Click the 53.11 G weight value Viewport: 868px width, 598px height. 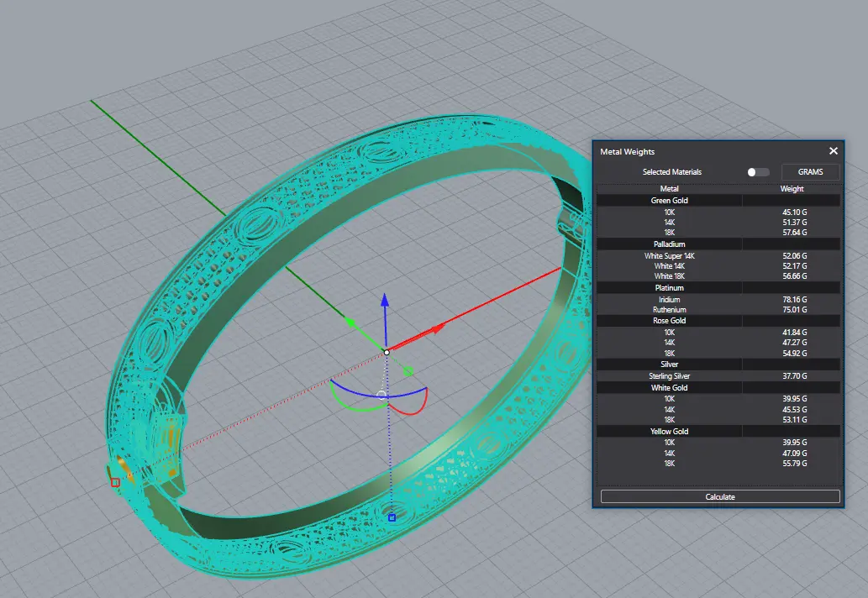[x=794, y=420]
